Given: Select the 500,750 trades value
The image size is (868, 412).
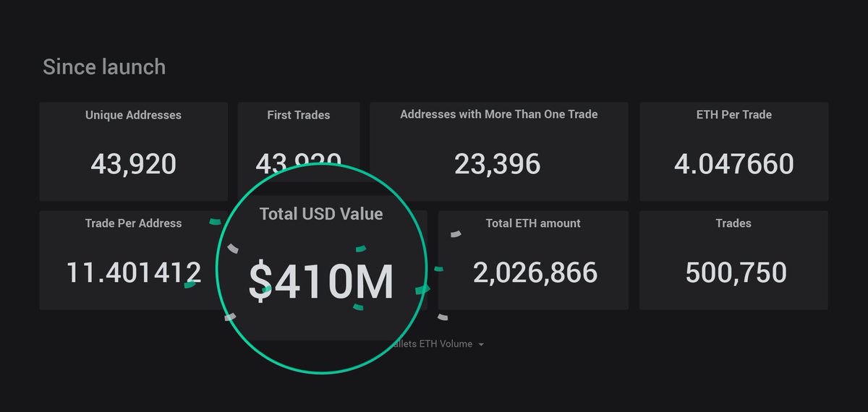Looking at the screenshot, I should [x=736, y=272].
